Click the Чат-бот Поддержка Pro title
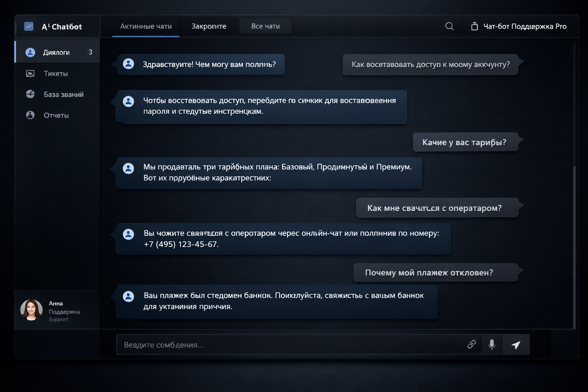588x392 pixels. pos(524,26)
